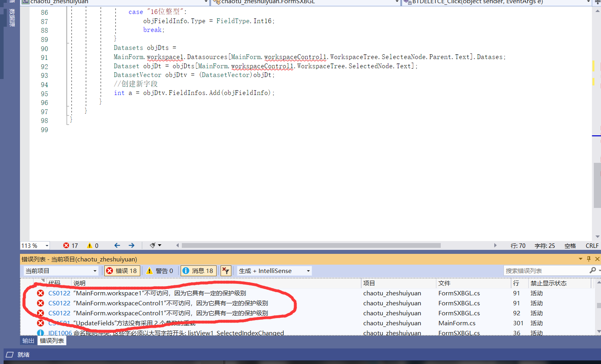The height and width of the screenshot is (364, 601).
Task: Run code cleanup with the broom icon
Action: click(x=152, y=245)
